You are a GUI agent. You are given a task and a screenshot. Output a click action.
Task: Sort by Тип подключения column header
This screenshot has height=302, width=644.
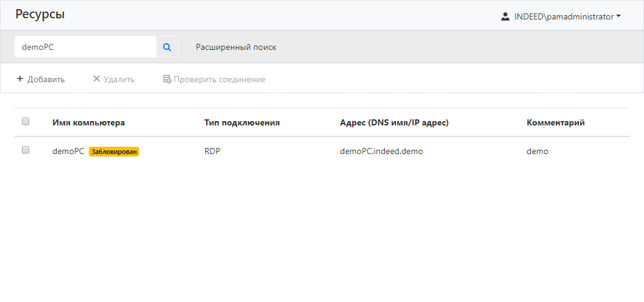point(242,122)
